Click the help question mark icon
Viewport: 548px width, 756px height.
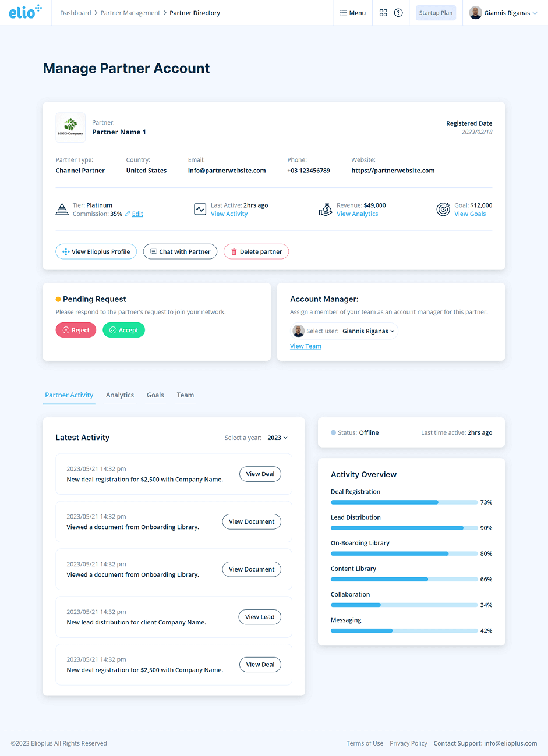point(398,13)
